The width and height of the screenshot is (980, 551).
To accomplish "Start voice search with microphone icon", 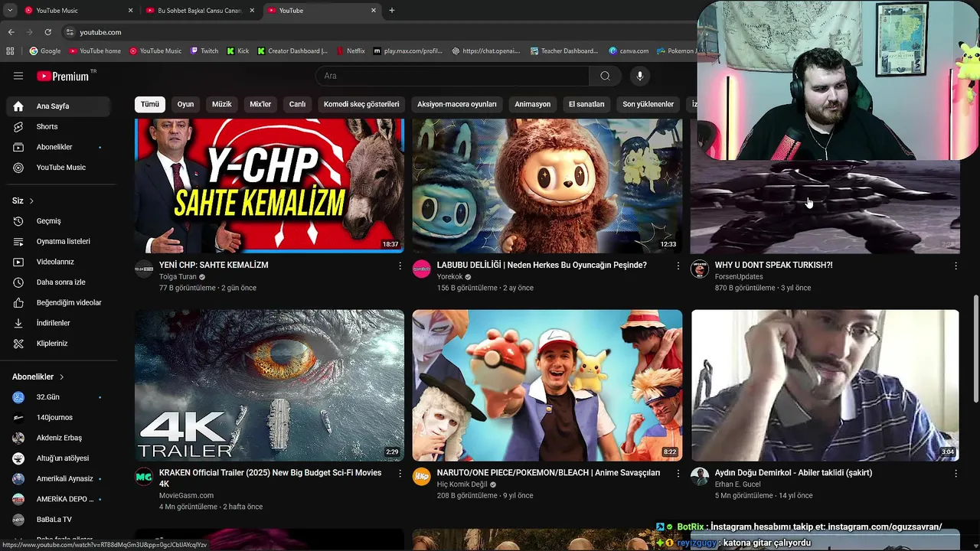I will click(640, 76).
